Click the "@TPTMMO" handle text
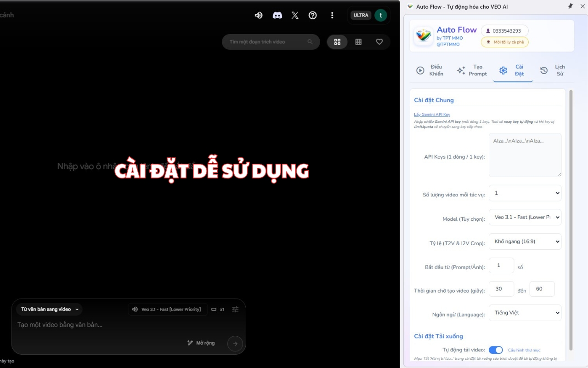 (x=448, y=44)
